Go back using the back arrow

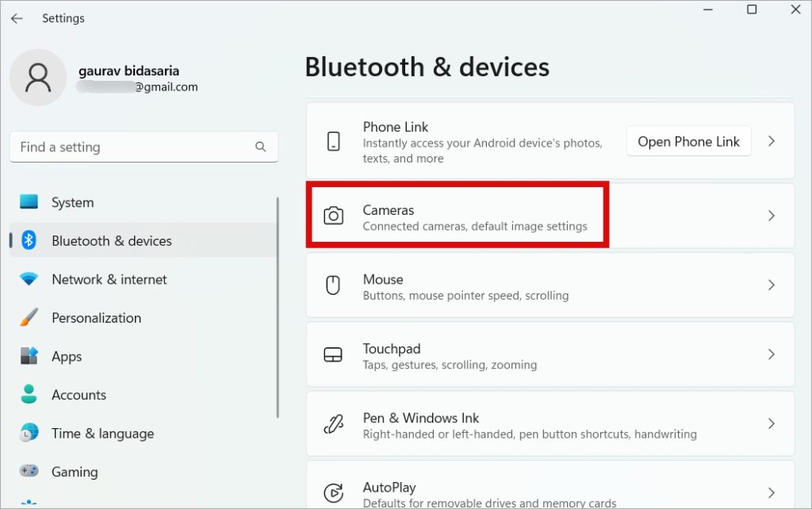coord(17,18)
